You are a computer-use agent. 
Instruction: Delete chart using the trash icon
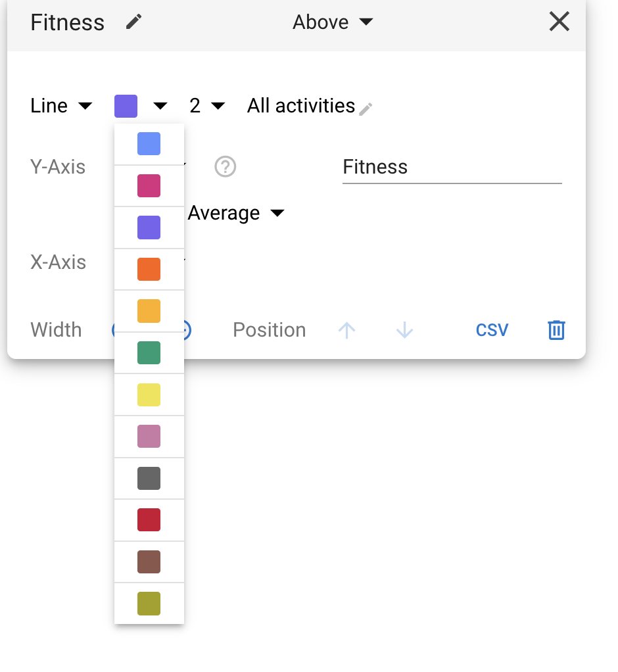tap(556, 330)
